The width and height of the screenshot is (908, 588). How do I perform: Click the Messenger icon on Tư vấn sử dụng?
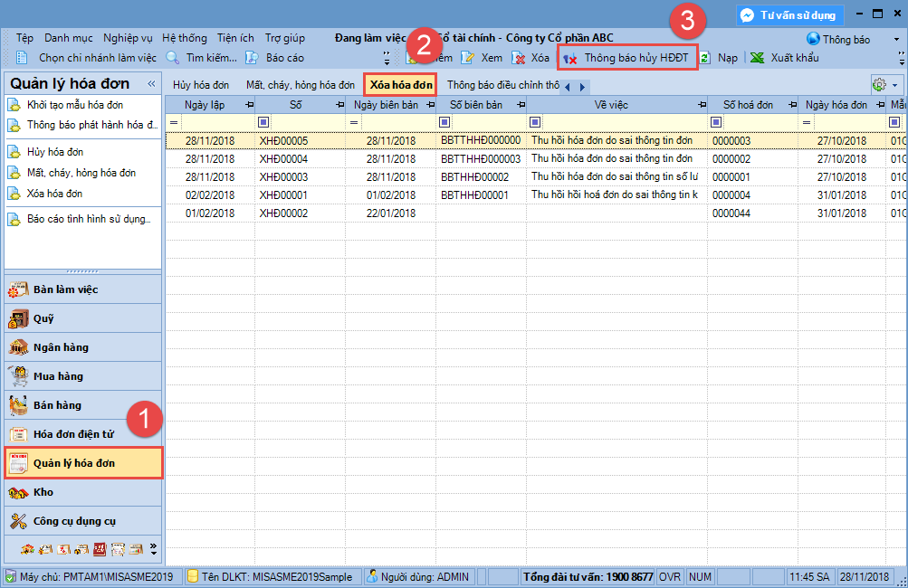[x=747, y=15]
